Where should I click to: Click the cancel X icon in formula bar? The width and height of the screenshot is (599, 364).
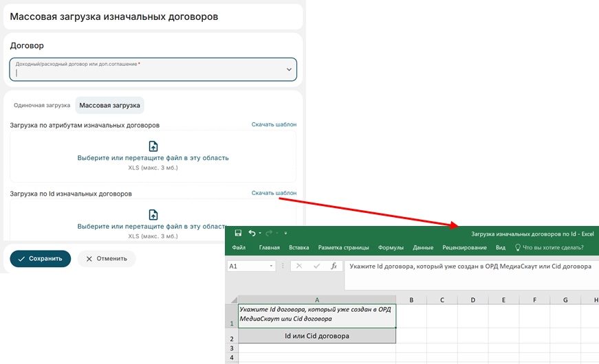pyautogui.click(x=300, y=266)
